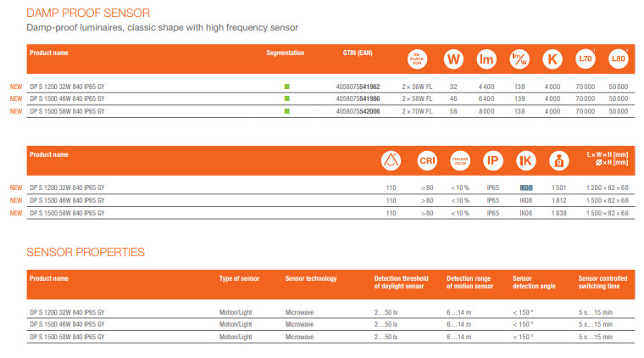The height and width of the screenshot is (358, 644).
Task: Click the Kelvin K icon
Action: pyautogui.click(x=552, y=59)
